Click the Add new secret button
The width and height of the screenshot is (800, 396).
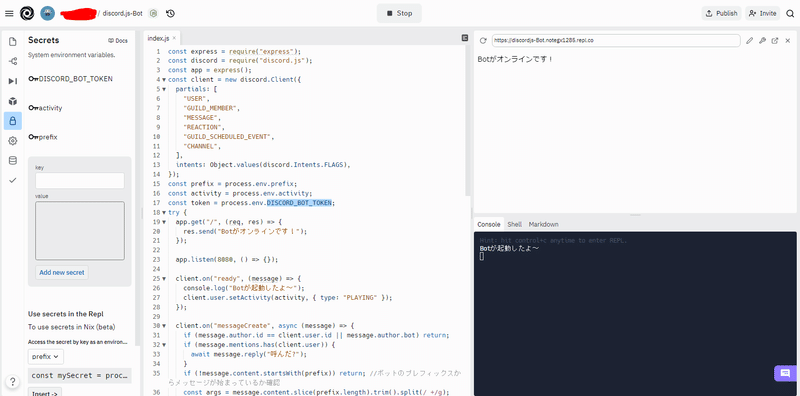tap(62, 273)
